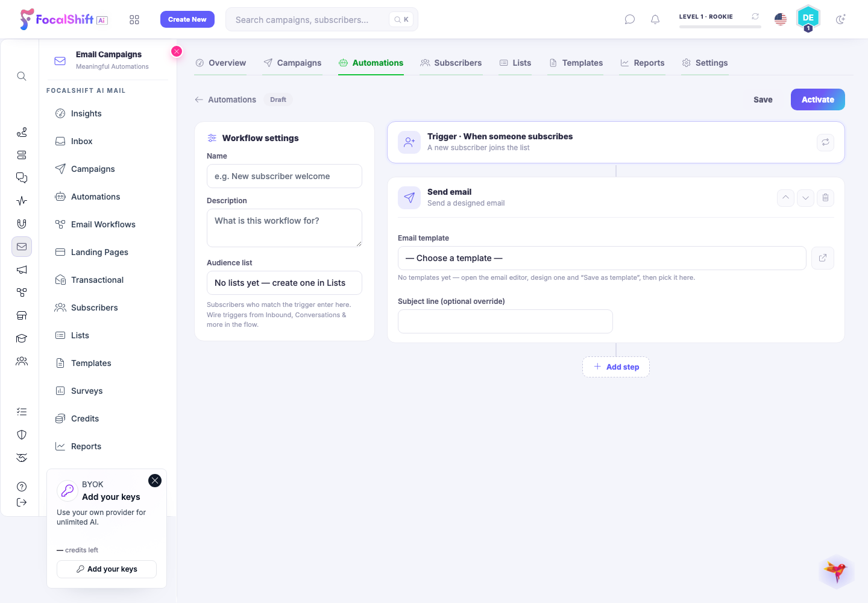Change the trigger with swap icon

click(825, 142)
